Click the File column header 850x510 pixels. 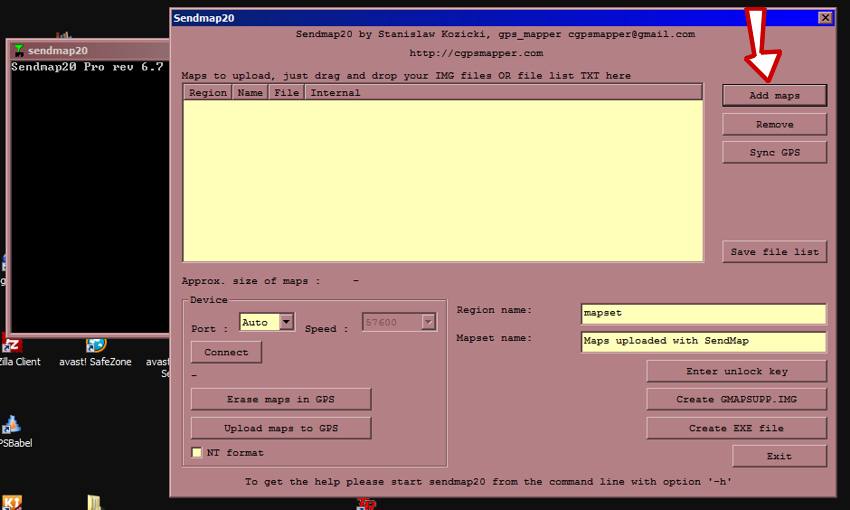coord(286,93)
